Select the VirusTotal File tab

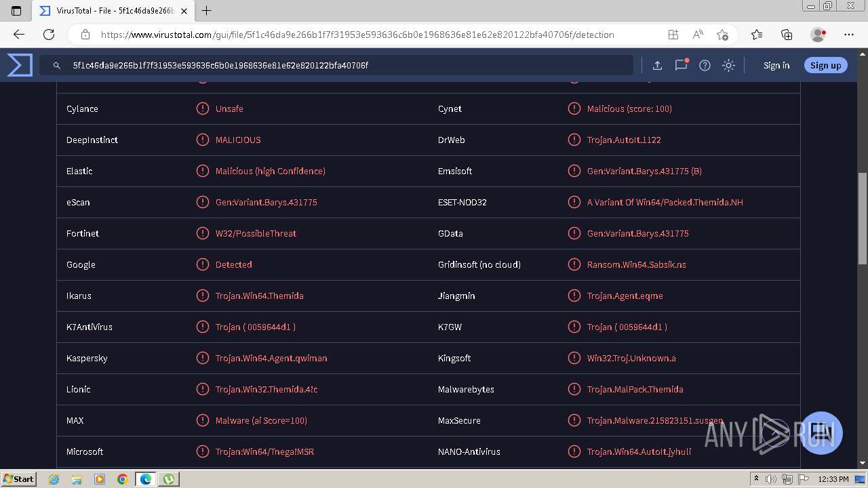pos(114,11)
